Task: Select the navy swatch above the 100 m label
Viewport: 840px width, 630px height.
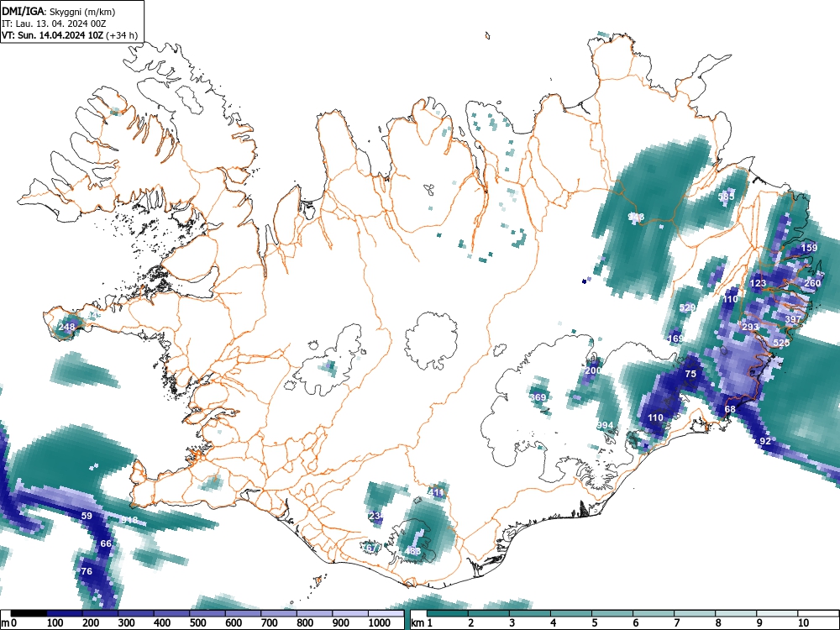Action: coord(65,614)
